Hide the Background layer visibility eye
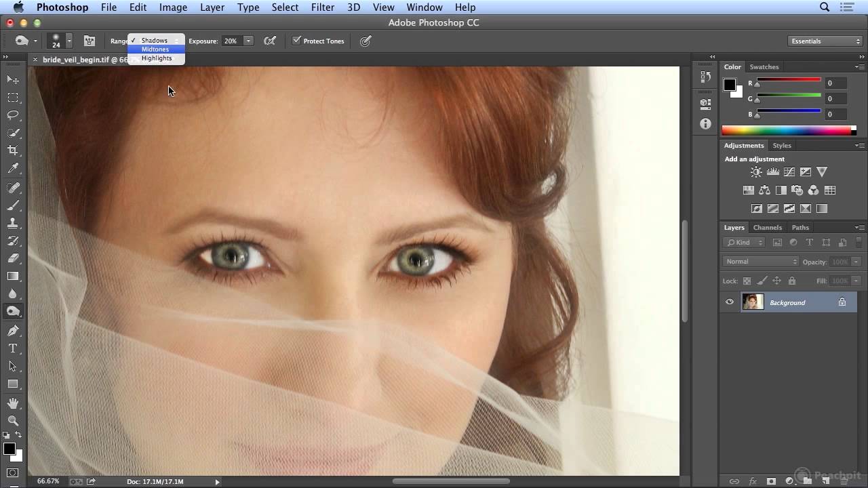868x488 pixels. click(730, 302)
